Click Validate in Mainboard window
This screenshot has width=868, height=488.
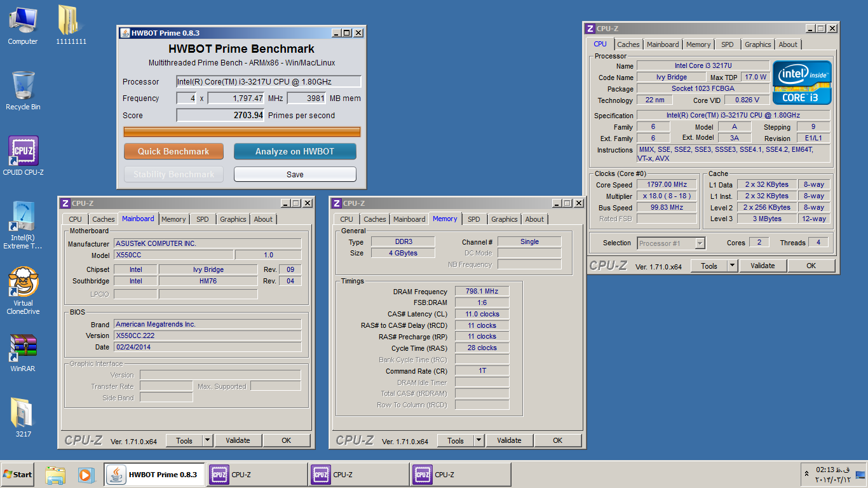pyautogui.click(x=238, y=440)
